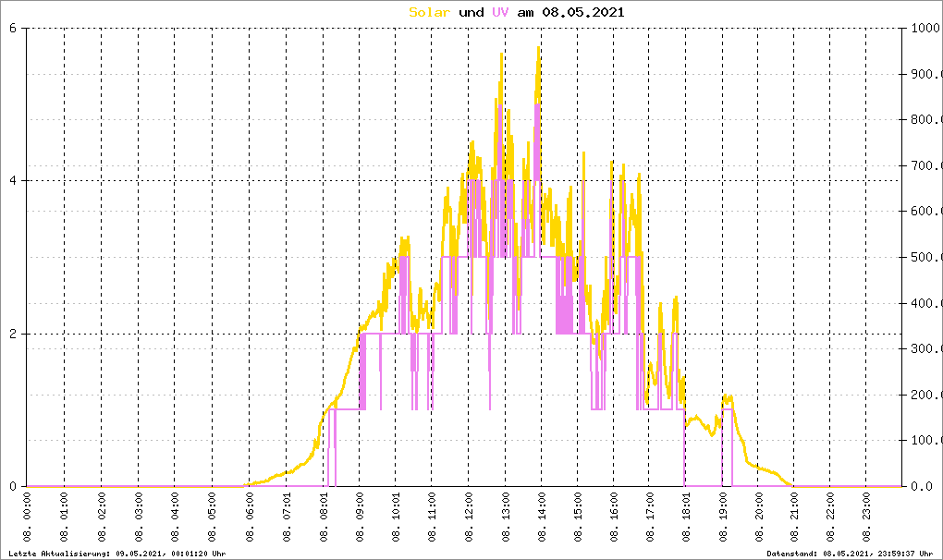Image resolution: width=943 pixels, height=560 pixels.
Task: Click the left axis label '0'
Action: [13, 486]
